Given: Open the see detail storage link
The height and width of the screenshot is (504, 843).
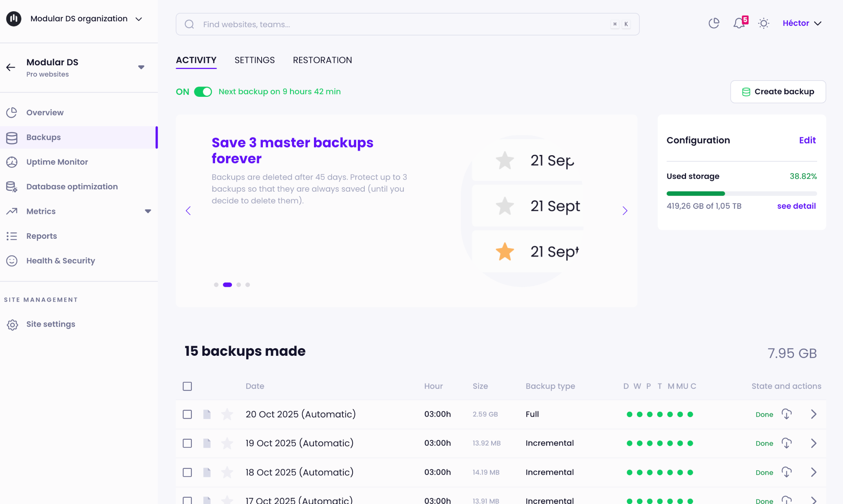Looking at the screenshot, I should tap(796, 206).
